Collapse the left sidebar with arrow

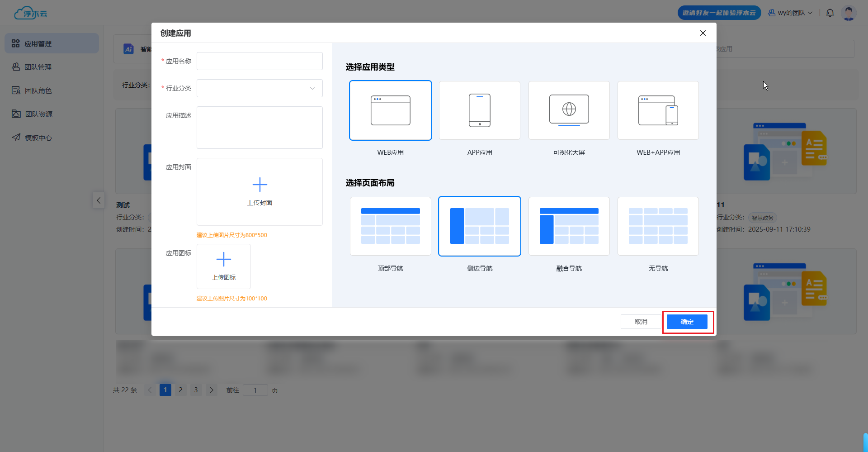coord(99,200)
